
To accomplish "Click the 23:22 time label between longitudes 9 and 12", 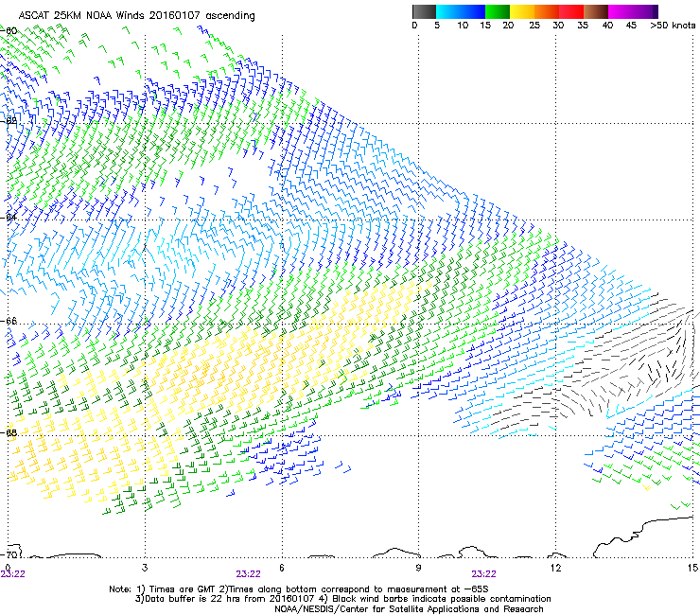I will click(484, 574).
